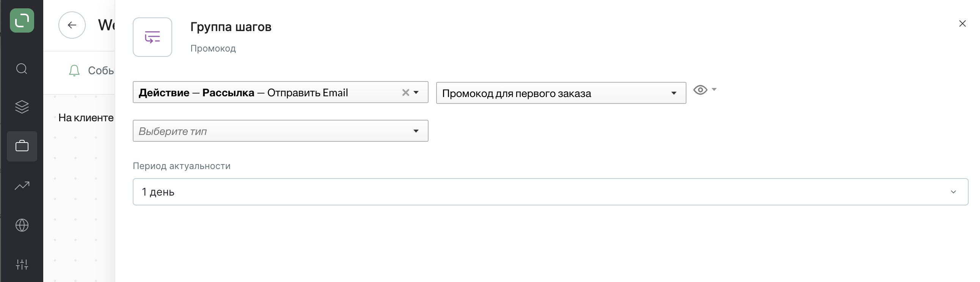Open the Выберите тип dropdown

pos(280,131)
